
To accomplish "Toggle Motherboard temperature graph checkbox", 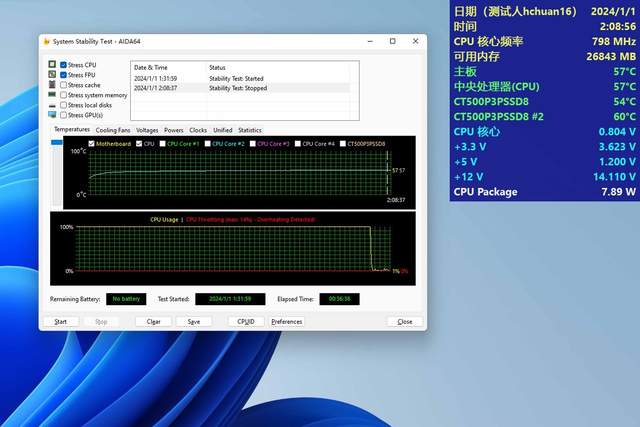I will pyautogui.click(x=91, y=144).
